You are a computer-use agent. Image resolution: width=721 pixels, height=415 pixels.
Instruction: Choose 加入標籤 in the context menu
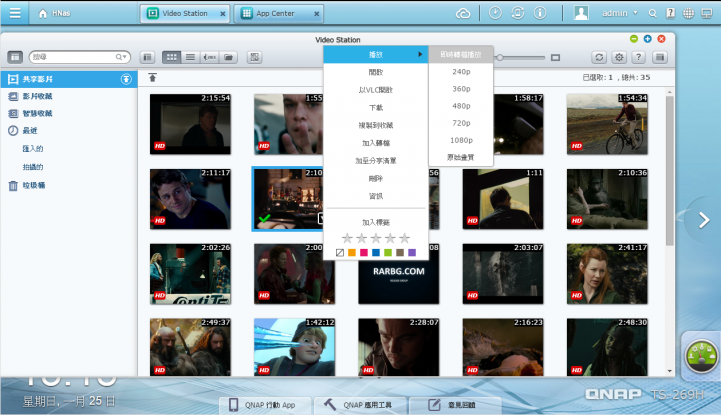coord(376,222)
